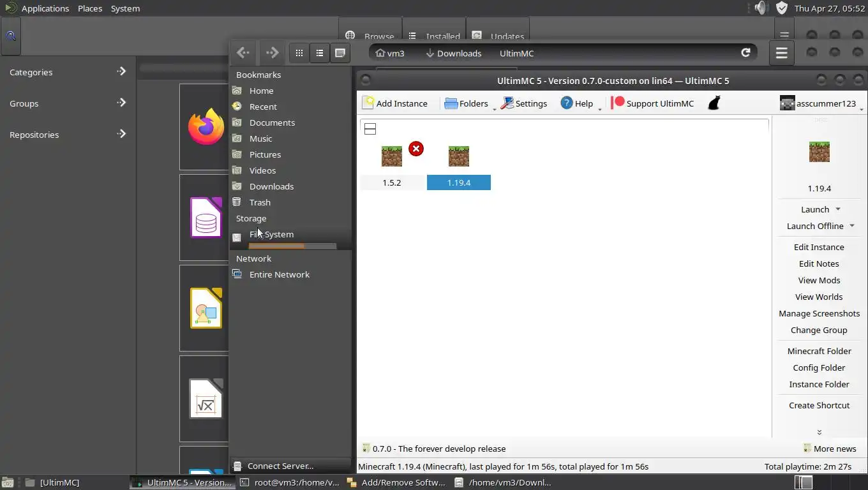Switch to Installed tab in software manager
The image size is (868, 490).
(x=434, y=36)
